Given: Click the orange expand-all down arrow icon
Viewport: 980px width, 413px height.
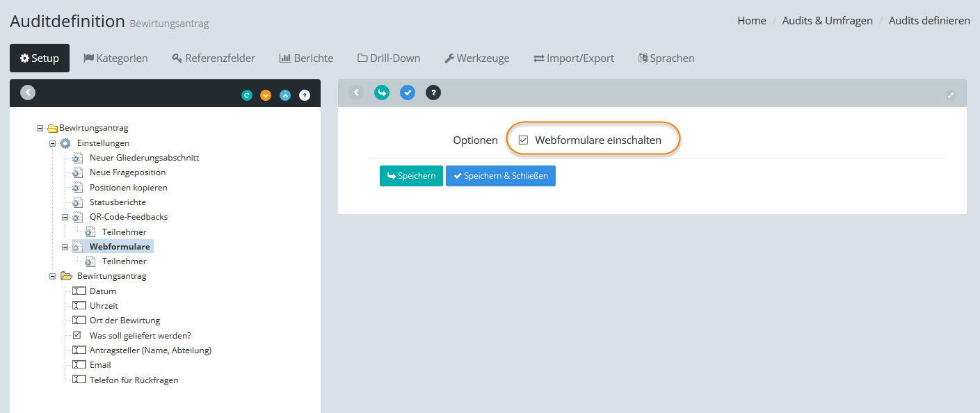Looking at the screenshot, I should pos(266,95).
